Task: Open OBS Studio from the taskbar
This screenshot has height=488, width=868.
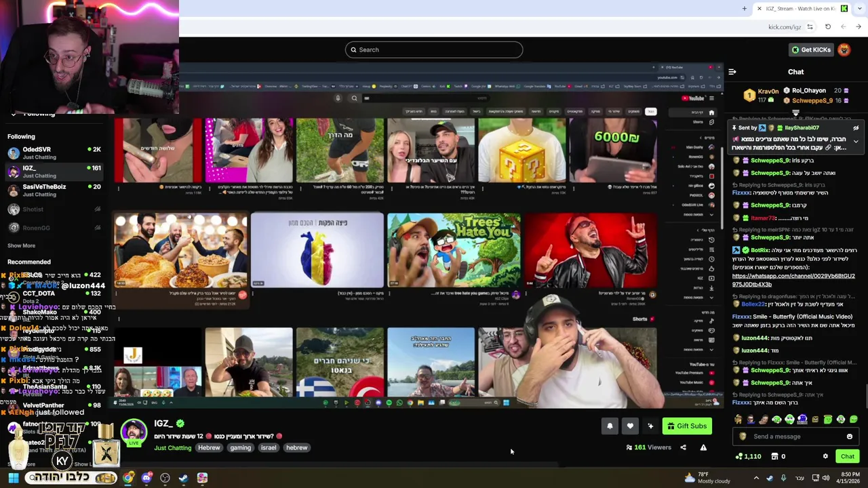Action: [x=165, y=478]
